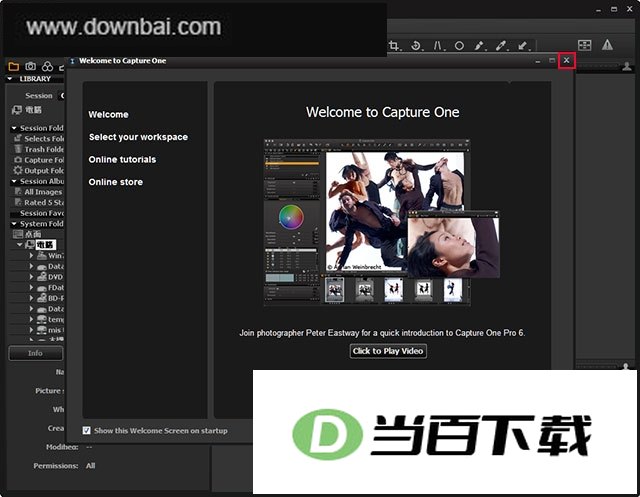Select the Crop tool in the toolbar

(x=394, y=45)
